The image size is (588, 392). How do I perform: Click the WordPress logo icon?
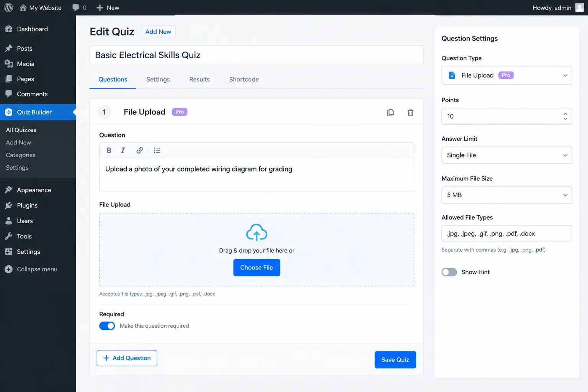(8, 8)
